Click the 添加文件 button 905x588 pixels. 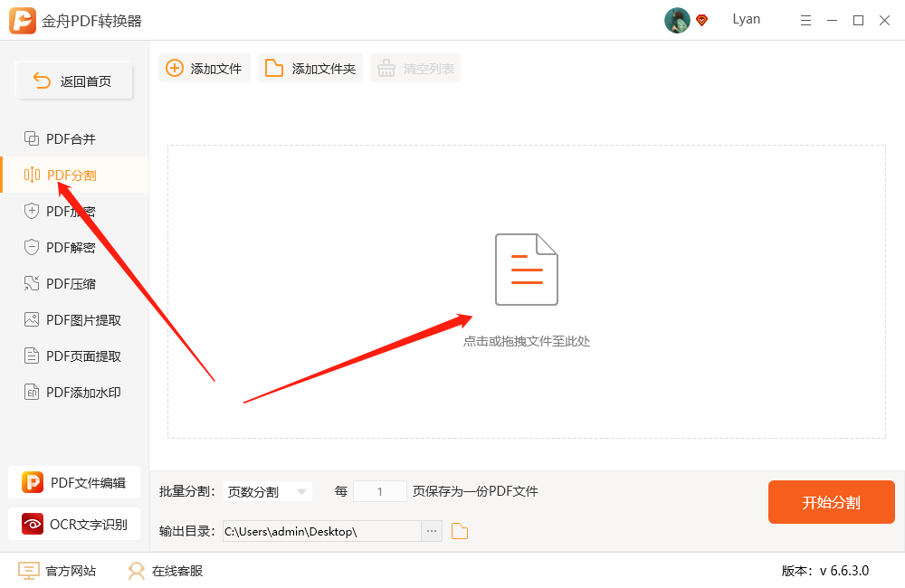point(205,68)
